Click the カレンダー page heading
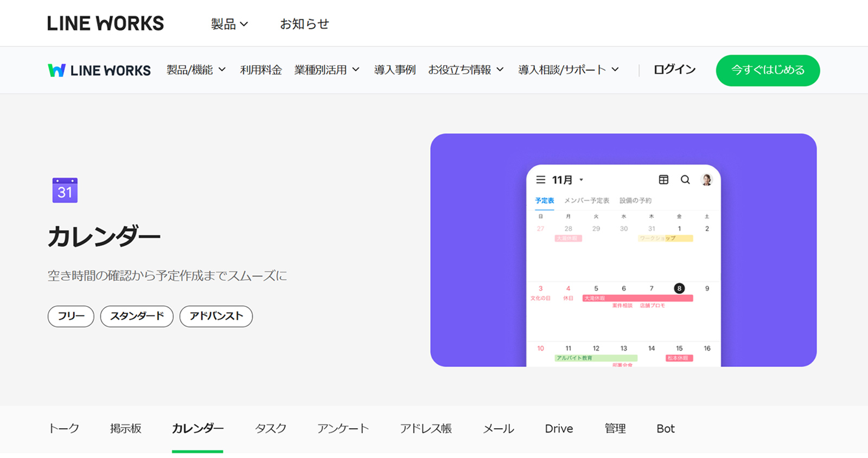The image size is (868, 458). tap(104, 237)
